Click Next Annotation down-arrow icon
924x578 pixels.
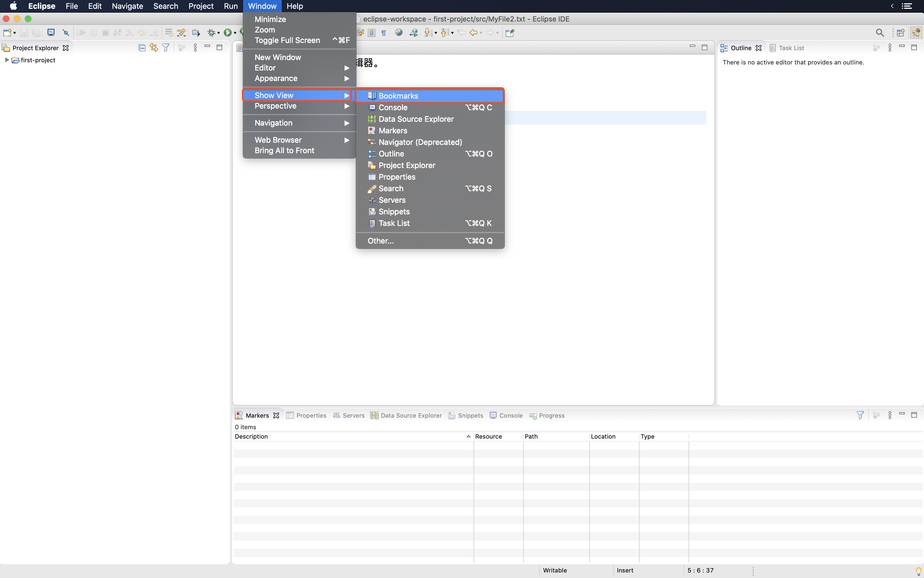tap(428, 33)
